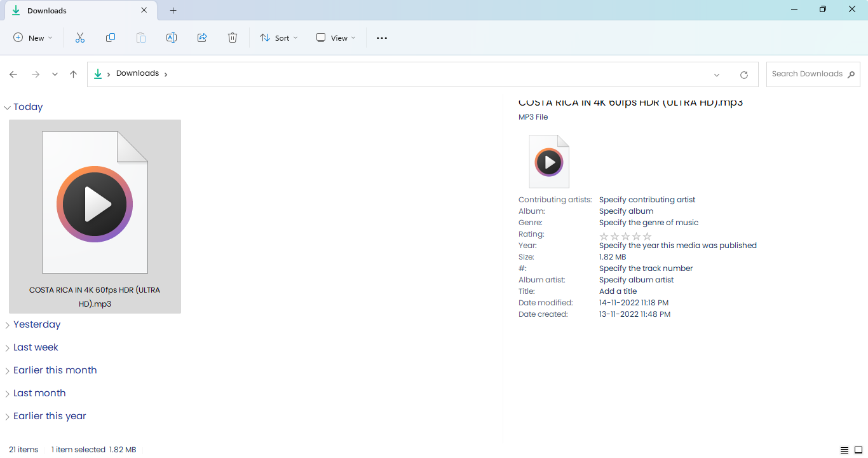
Task: Click the Search Downloads box
Action: (807, 74)
